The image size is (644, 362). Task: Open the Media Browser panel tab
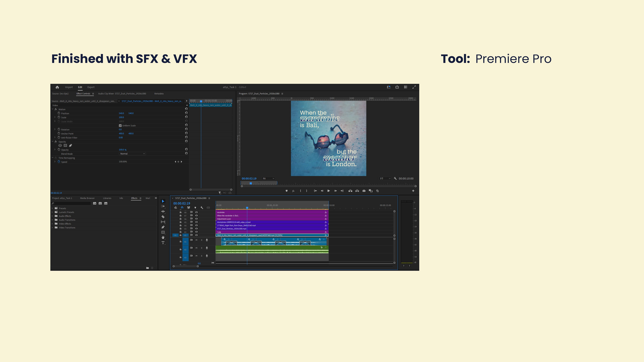(87, 198)
